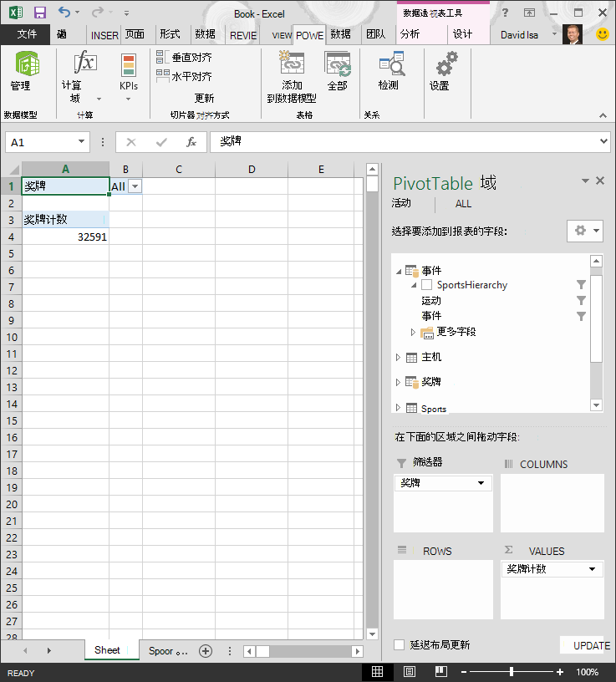Open the 分析 PivotTable tools tab
This screenshot has width=616, height=682.
coord(410,34)
